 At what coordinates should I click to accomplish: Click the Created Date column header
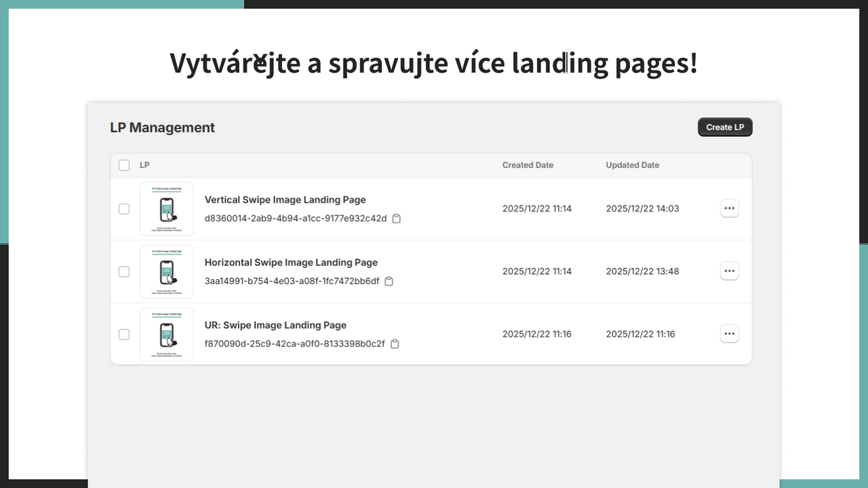(528, 165)
